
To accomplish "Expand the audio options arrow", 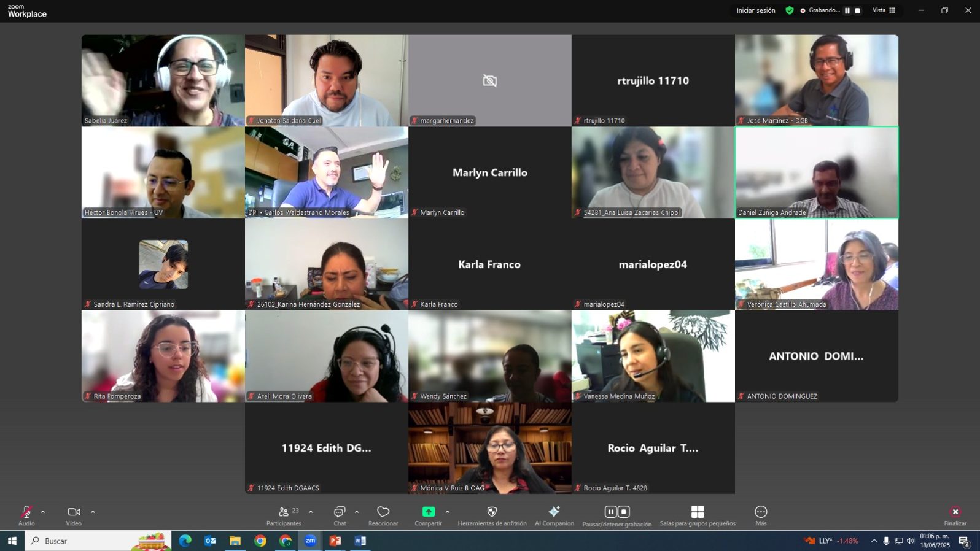I will [x=43, y=512].
